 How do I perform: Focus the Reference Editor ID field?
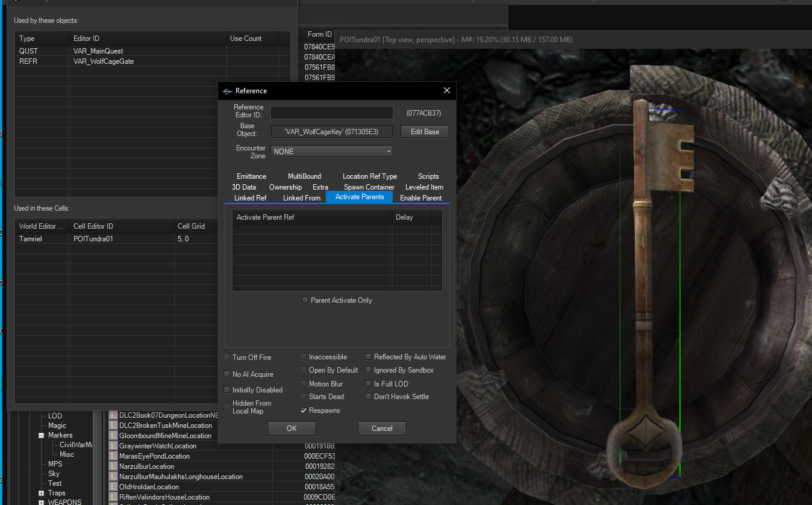[332, 113]
